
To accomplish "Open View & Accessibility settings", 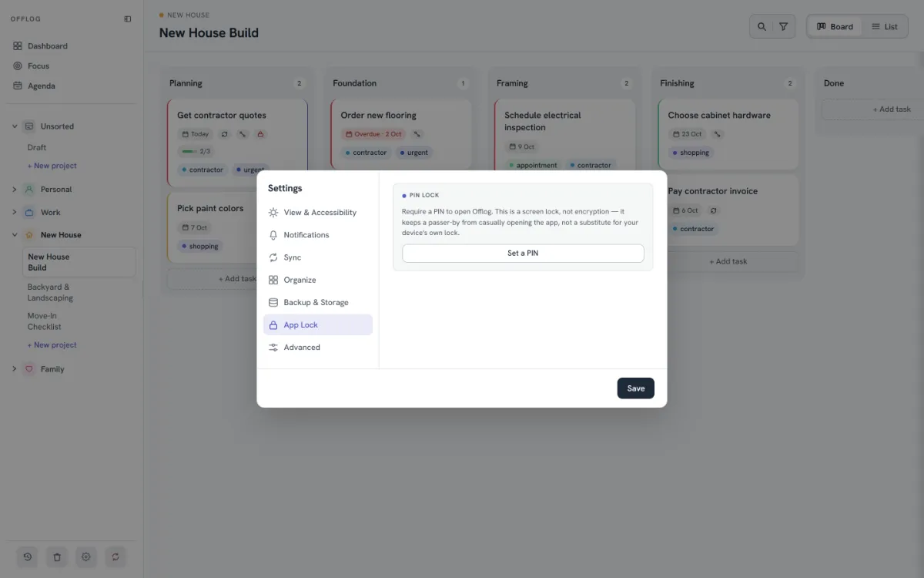I will (318, 213).
